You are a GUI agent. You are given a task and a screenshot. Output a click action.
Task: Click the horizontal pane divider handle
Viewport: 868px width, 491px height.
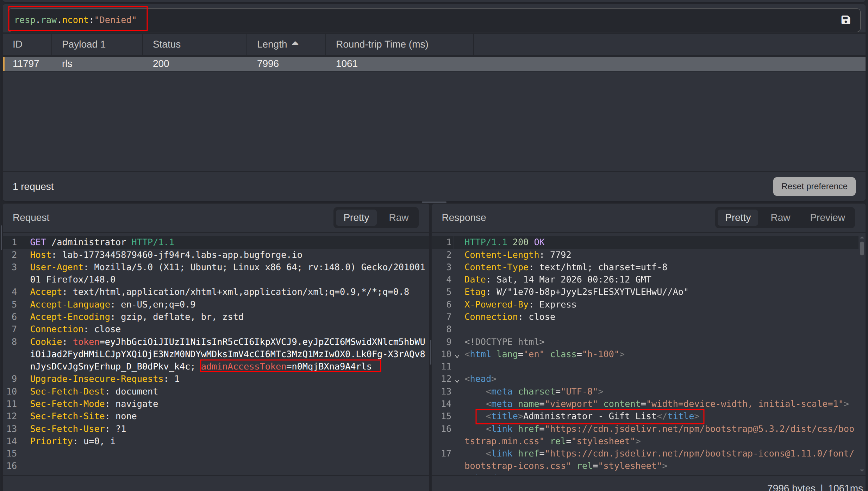[434, 202]
